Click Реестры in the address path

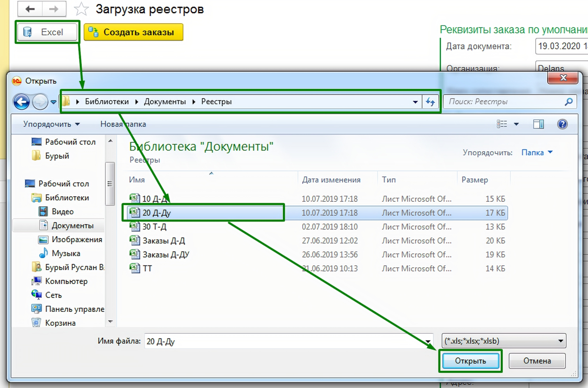[216, 102]
